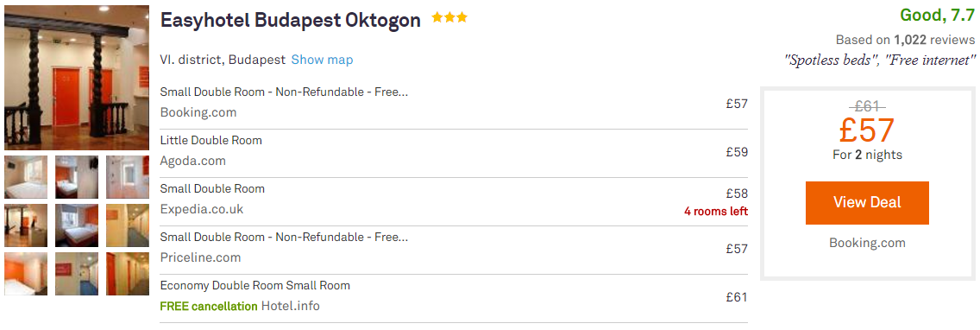The width and height of the screenshot is (980, 330).
Task: Open the first thumbnail in middle row
Action: point(26,225)
